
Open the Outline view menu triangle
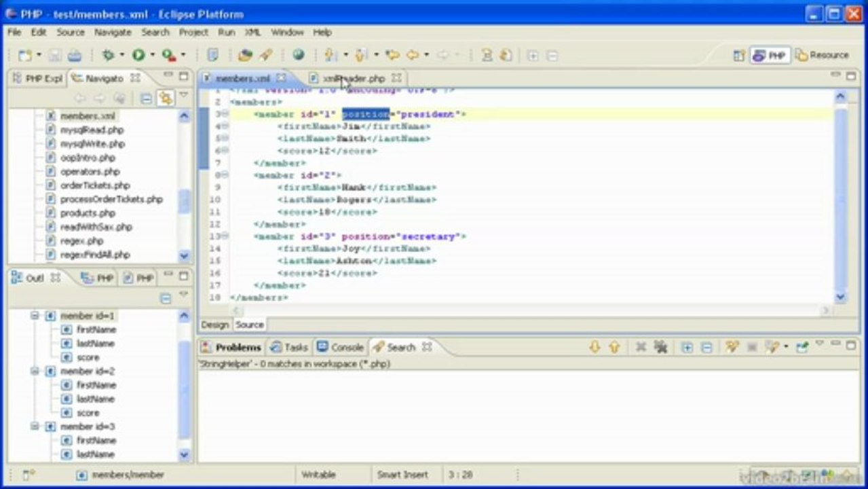point(183,295)
